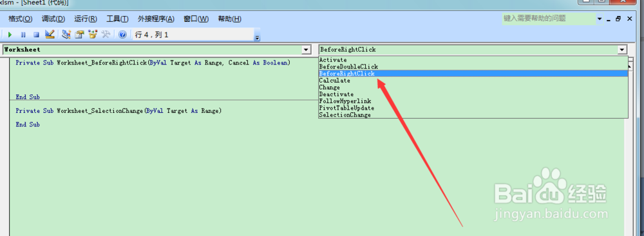Run the macro with the green play icon
This screenshot has height=236, width=644.
[10, 35]
